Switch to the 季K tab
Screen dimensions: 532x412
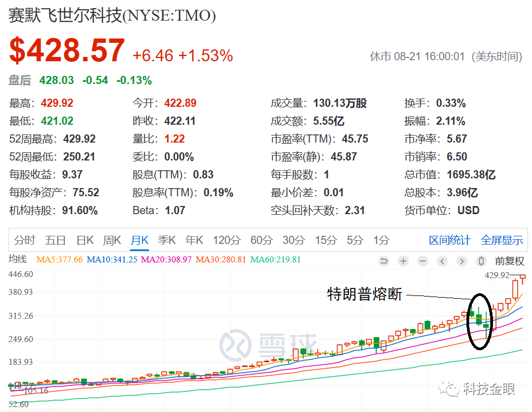coord(167,240)
